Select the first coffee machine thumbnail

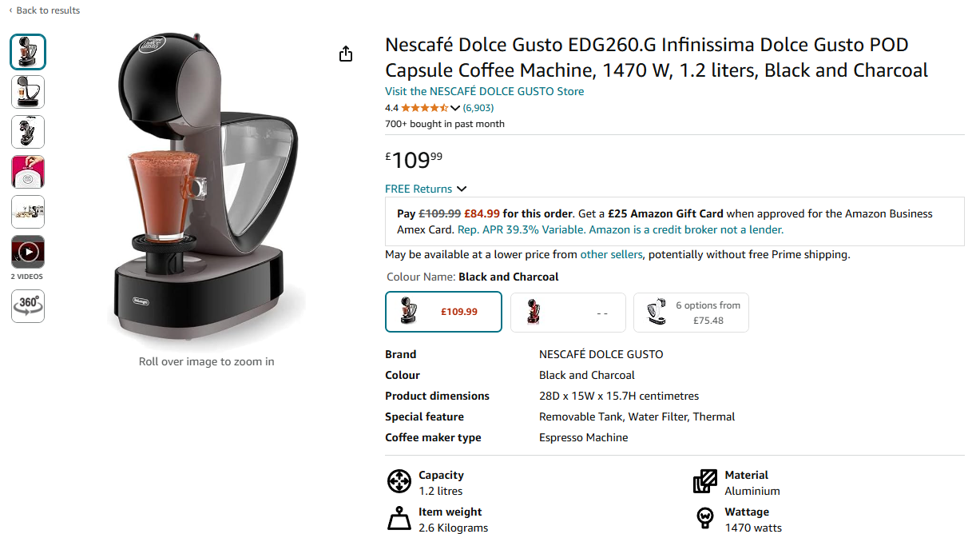click(28, 52)
